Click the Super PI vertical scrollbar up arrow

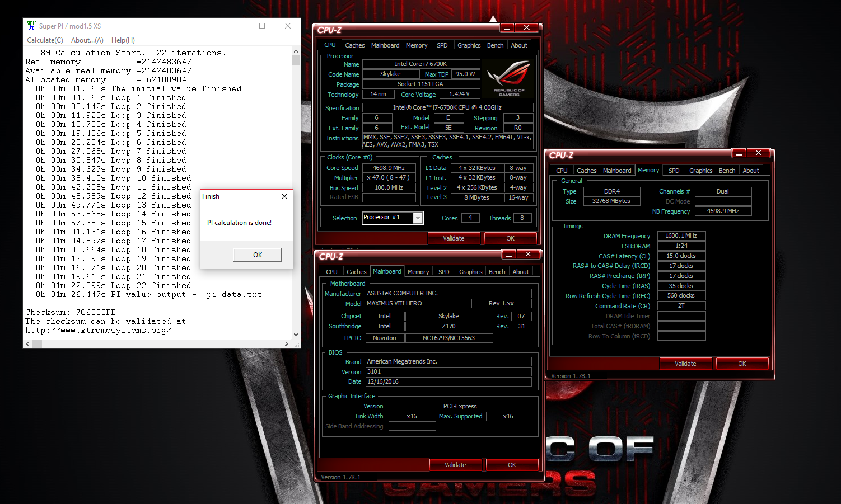point(296,51)
